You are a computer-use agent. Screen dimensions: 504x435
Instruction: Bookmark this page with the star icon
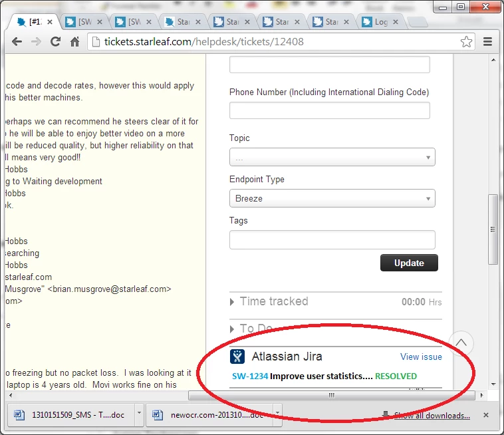click(466, 41)
